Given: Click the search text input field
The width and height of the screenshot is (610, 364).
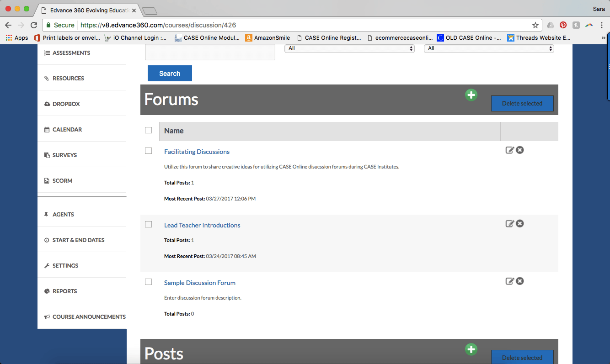Looking at the screenshot, I should [210, 52].
